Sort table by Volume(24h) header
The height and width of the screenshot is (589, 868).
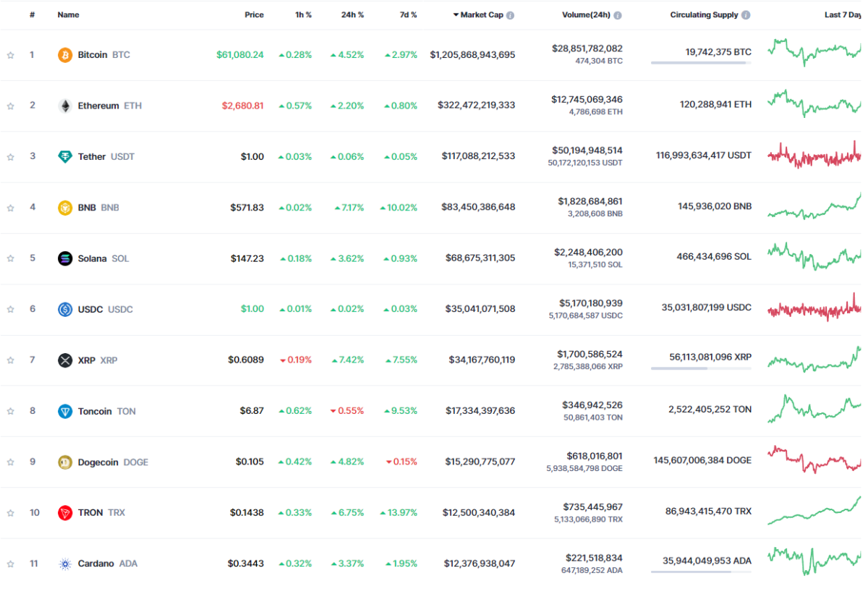(x=586, y=15)
